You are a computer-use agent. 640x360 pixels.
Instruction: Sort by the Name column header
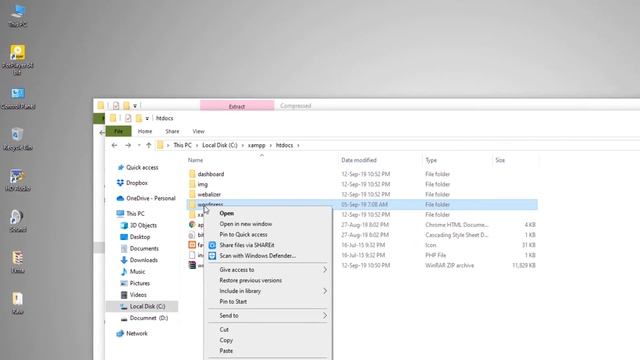196,160
